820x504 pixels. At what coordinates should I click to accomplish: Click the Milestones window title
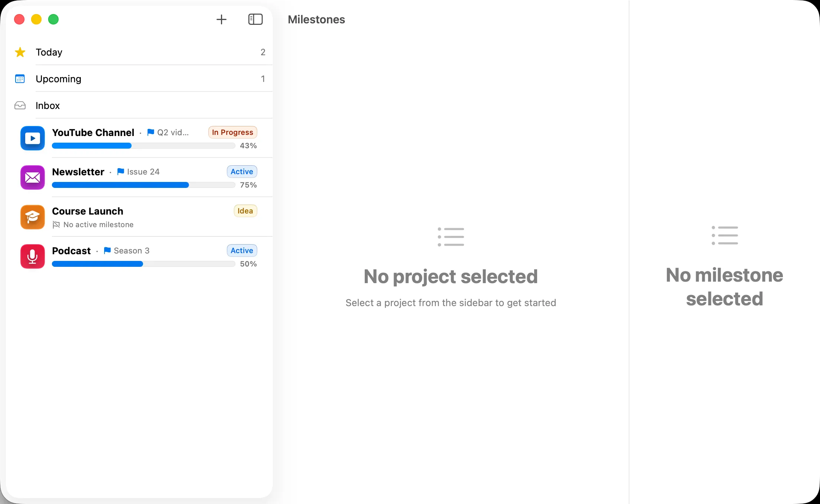tap(316, 19)
